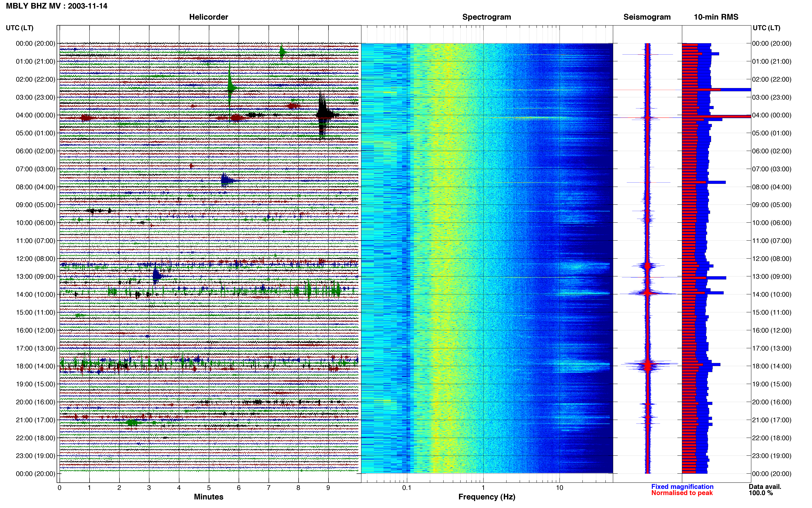Click the 'Spectrogram' panel heading
Viewport: 812px width, 508px height.
[x=487, y=17]
